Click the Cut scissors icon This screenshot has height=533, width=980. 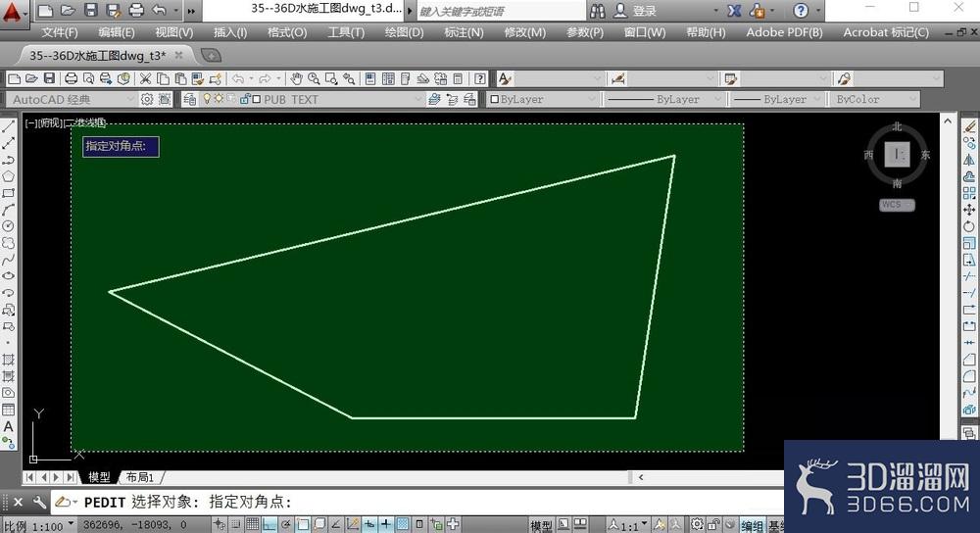pos(145,78)
